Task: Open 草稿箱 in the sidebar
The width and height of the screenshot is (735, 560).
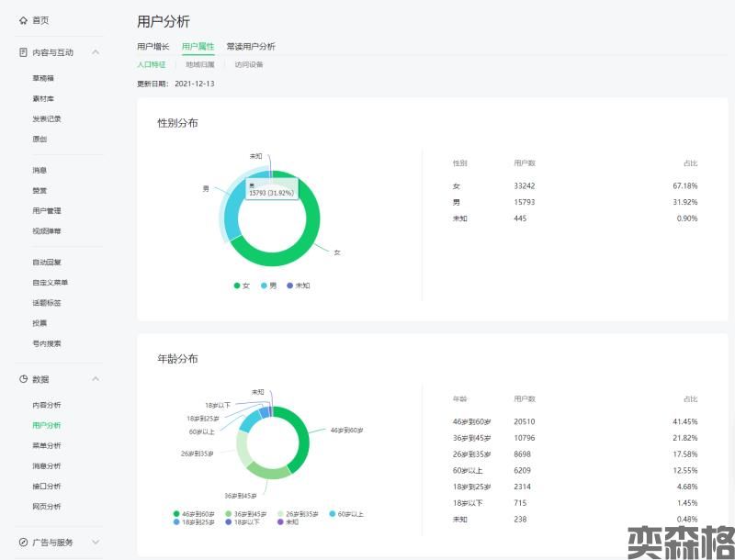Action: coord(43,78)
